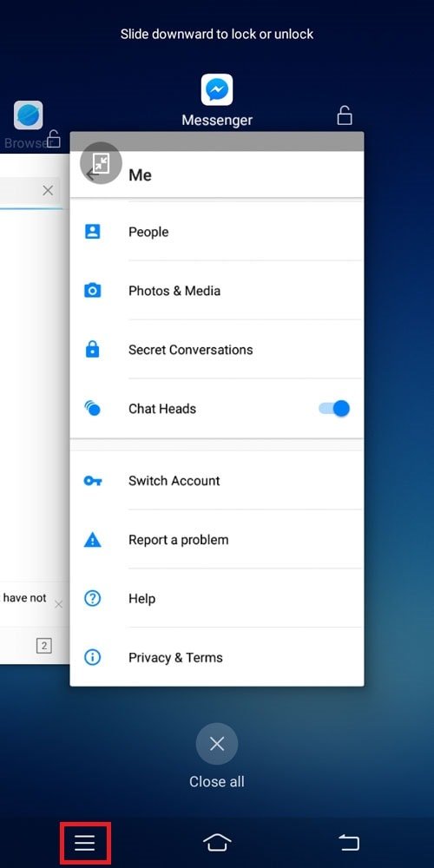The image size is (434, 868).
Task: Open Photos & Media settings
Action: pyautogui.click(x=217, y=290)
